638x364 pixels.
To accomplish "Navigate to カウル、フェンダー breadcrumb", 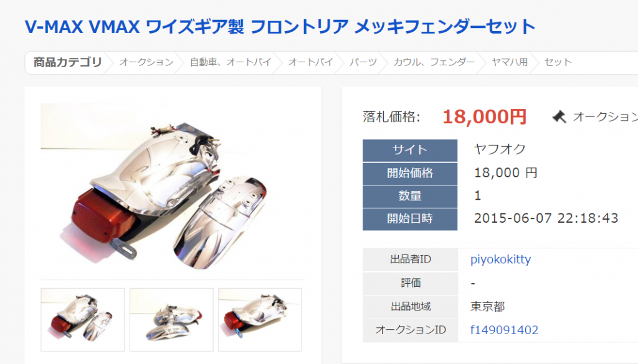I will [434, 62].
